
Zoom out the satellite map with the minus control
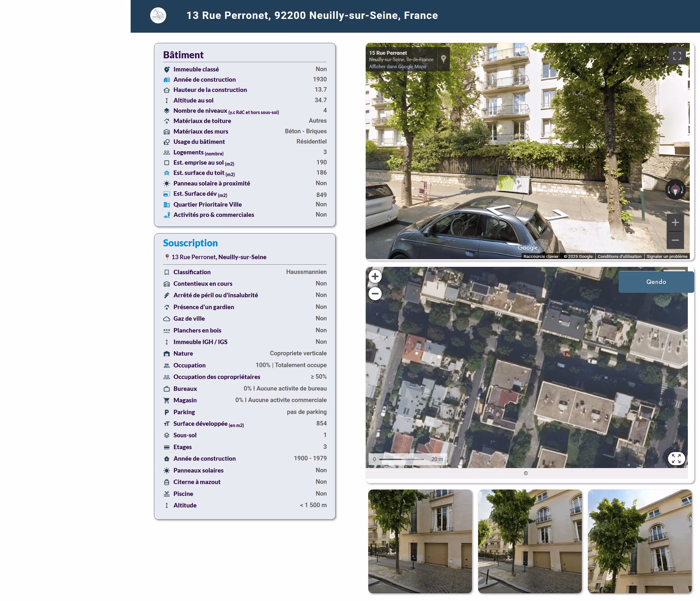375,294
